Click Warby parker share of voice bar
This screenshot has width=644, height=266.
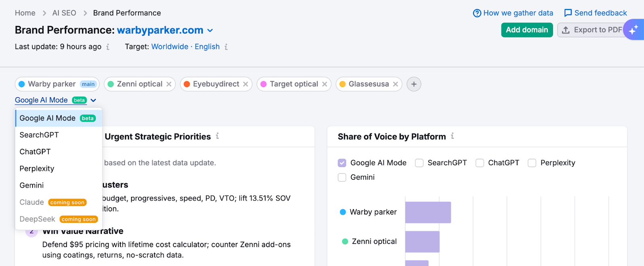(x=428, y=212)
